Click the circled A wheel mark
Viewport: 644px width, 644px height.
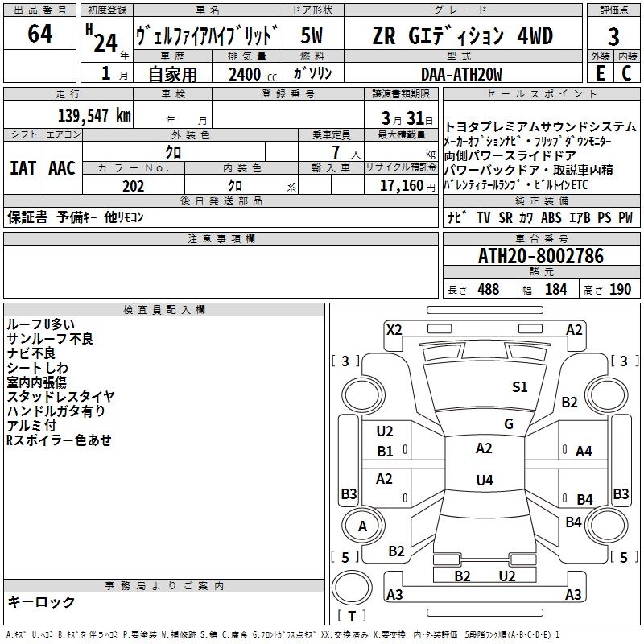[362, 526]
